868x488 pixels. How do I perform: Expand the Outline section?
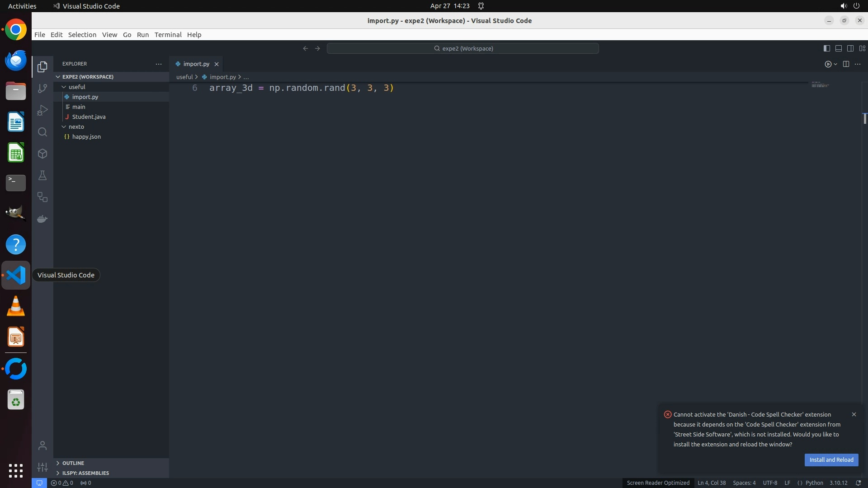click(73, 463)
